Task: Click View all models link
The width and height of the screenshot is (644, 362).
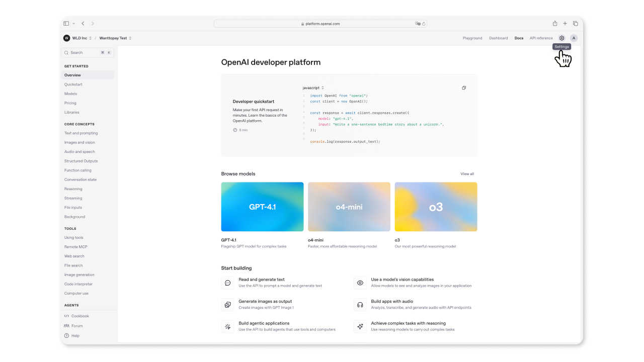Action: (x=467, y=174)
